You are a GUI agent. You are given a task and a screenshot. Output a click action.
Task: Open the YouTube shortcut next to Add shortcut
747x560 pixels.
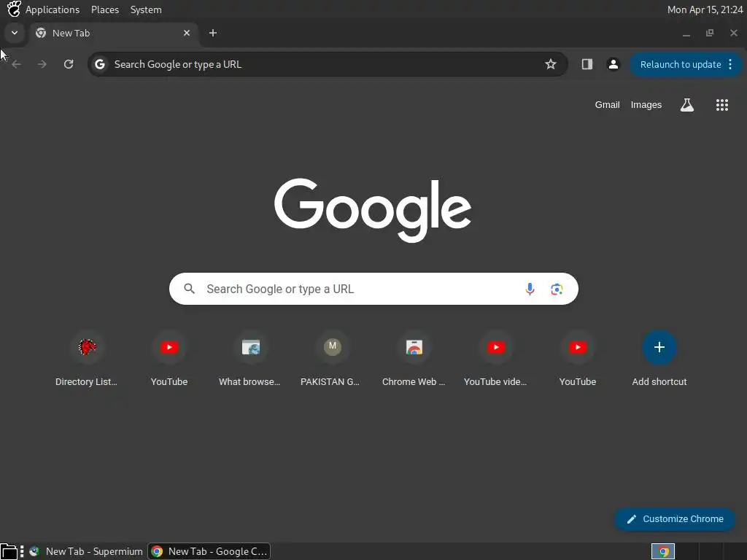(x=578, y=359)
